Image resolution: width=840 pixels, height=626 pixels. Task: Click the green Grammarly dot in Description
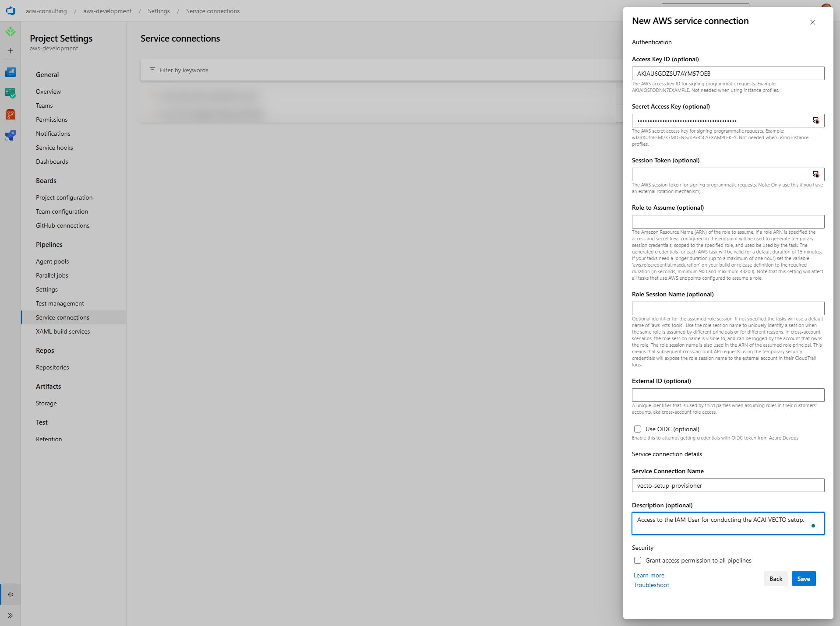coord(813,526)
